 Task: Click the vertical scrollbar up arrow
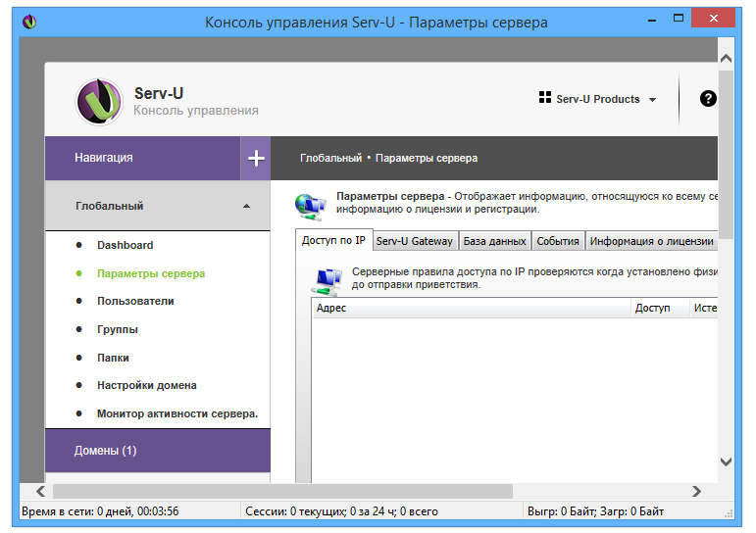(x=727, y=59)
